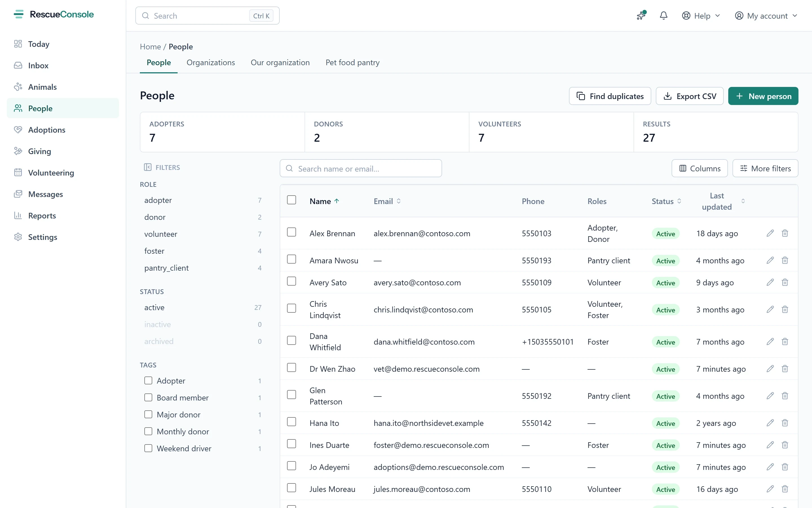Filter by pantry_client role

click(203, 268)
